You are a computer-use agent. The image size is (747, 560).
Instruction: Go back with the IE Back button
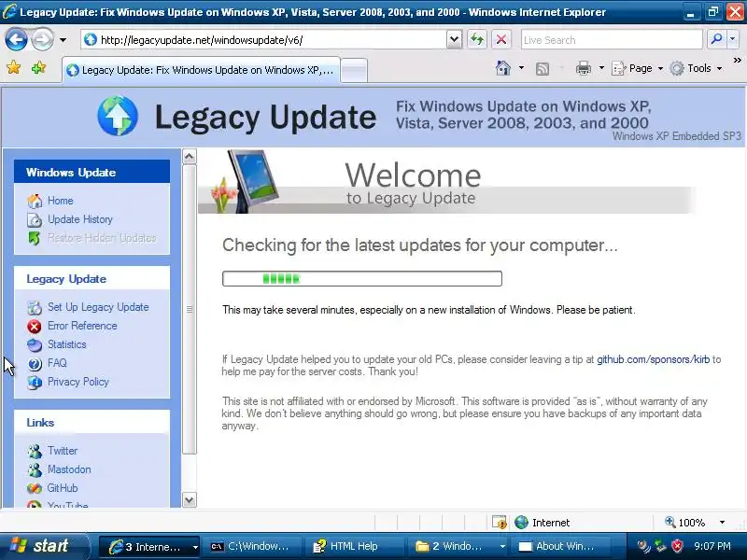coord(16,39)
